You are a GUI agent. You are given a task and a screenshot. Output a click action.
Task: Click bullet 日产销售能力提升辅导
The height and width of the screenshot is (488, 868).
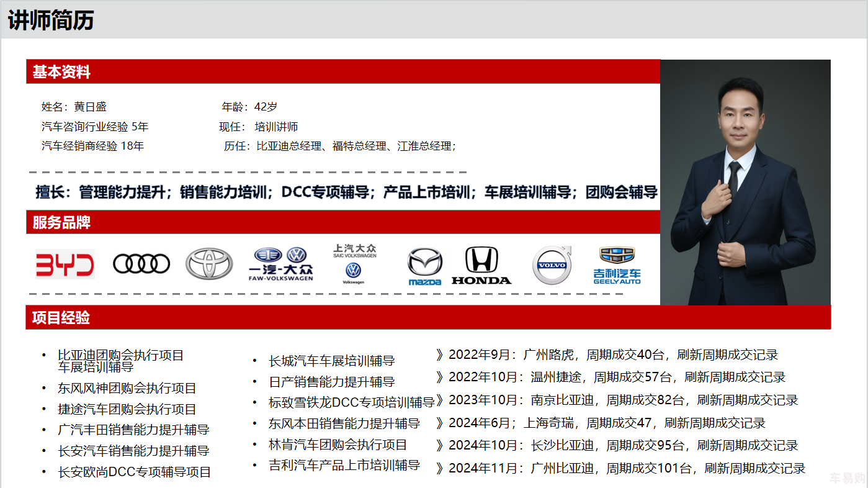[332, 382]
